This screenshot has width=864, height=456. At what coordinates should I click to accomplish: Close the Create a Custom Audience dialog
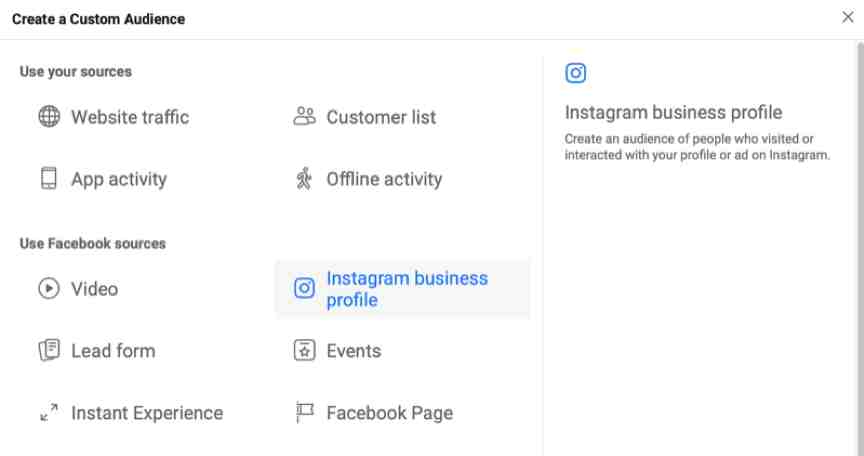coord(847,18)
